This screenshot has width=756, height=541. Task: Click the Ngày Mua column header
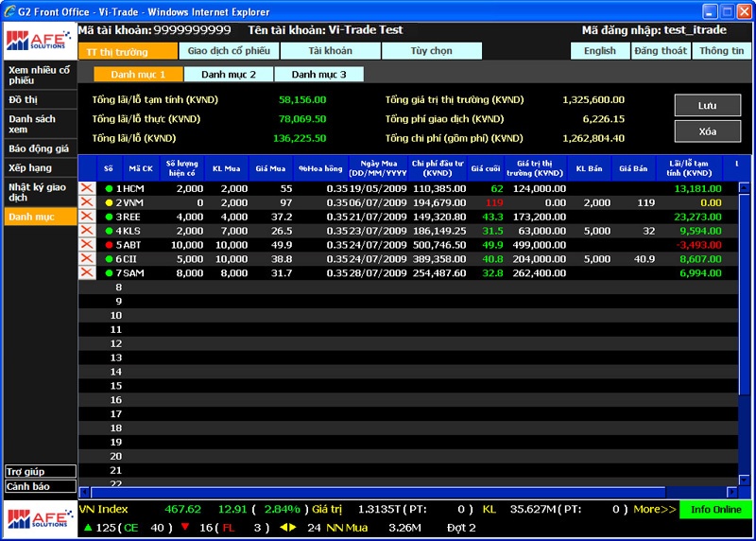[x=378, y=168]
